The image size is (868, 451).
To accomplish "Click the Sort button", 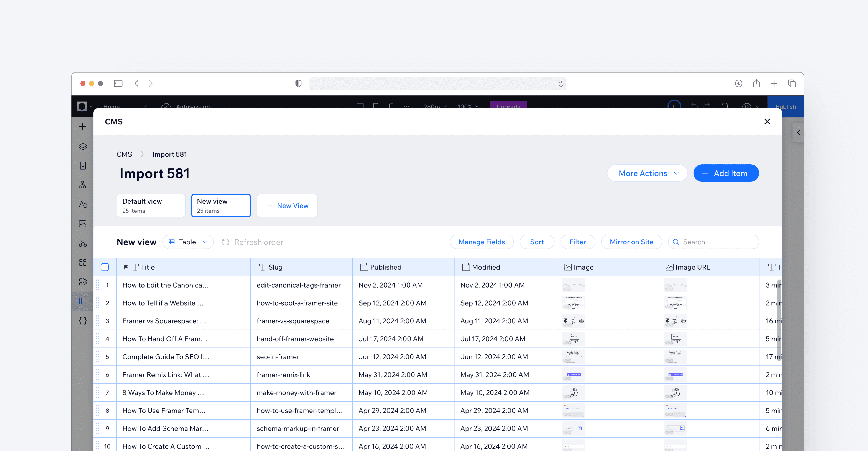I will pyautogui.click(x=537, y=242).
